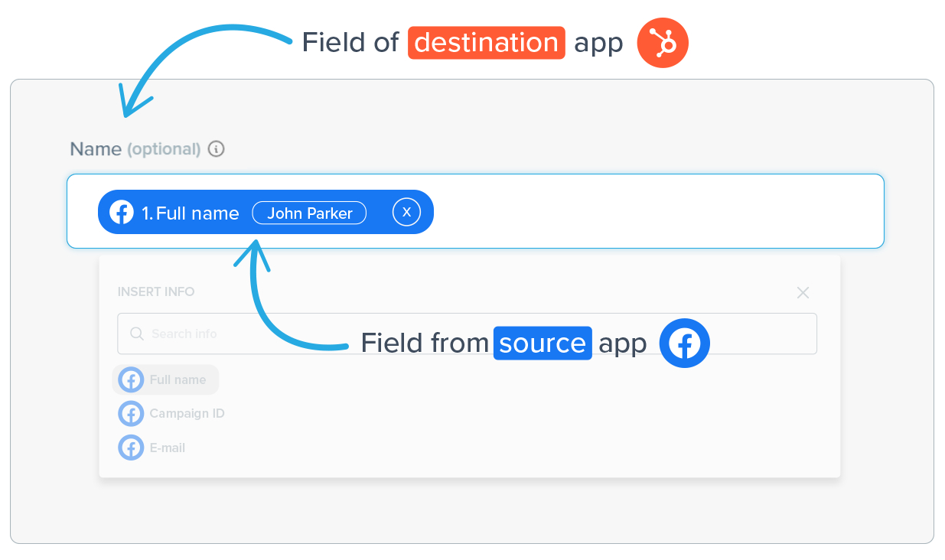Click the "INSERT INFO" heading
The image size is (945, 560).
(156, 291)
